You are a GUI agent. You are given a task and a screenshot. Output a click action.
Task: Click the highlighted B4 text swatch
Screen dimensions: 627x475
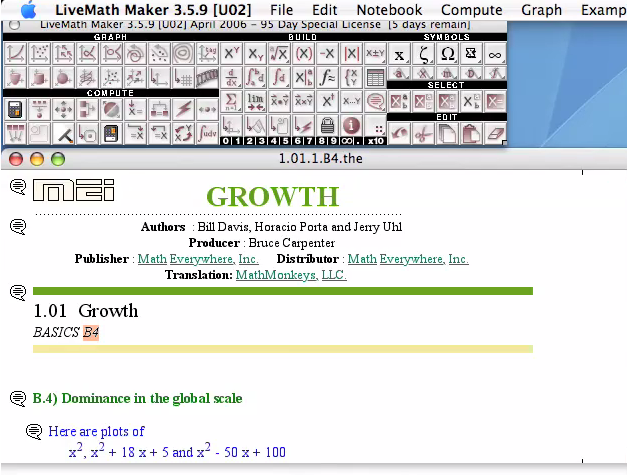(91, 332)
